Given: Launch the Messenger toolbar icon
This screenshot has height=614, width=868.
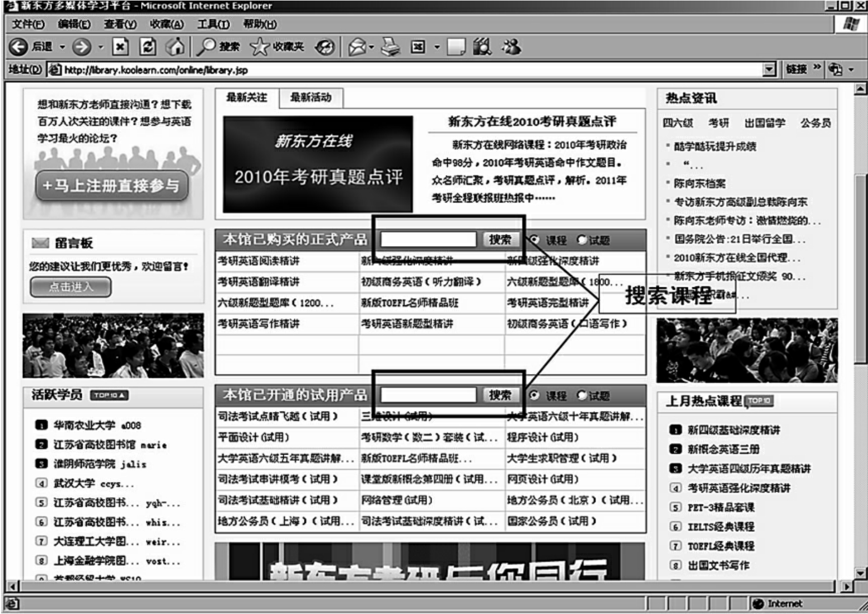Looking at the screenshot, I should click(x=511, y=46).
